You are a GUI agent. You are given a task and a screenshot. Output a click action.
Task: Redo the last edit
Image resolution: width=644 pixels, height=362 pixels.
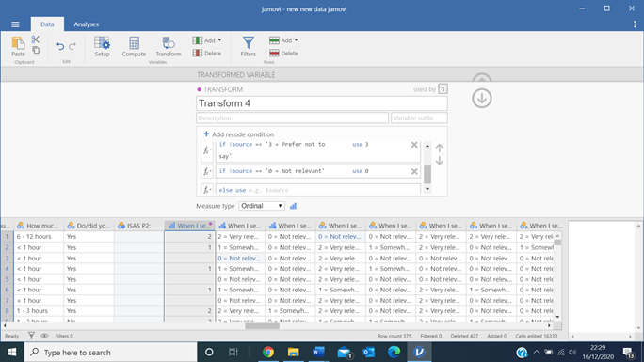click(x=72, y=46)
